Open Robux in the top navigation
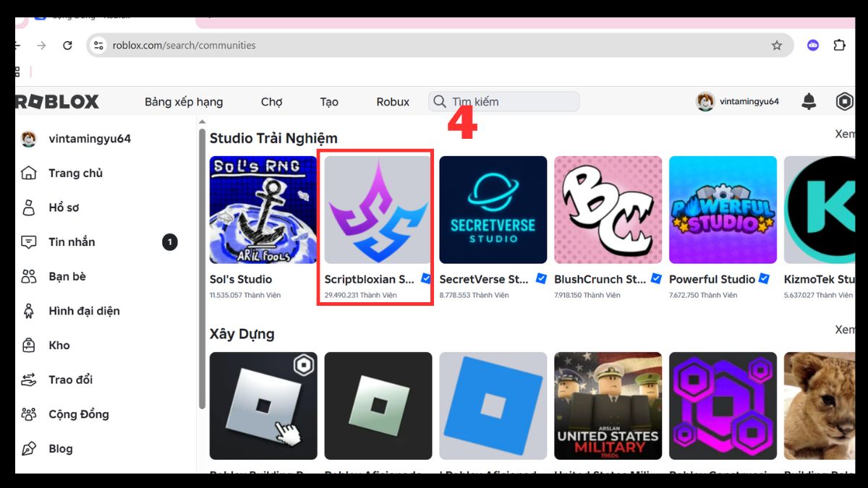Screen dimensions: 868x488 coord(393,102)
